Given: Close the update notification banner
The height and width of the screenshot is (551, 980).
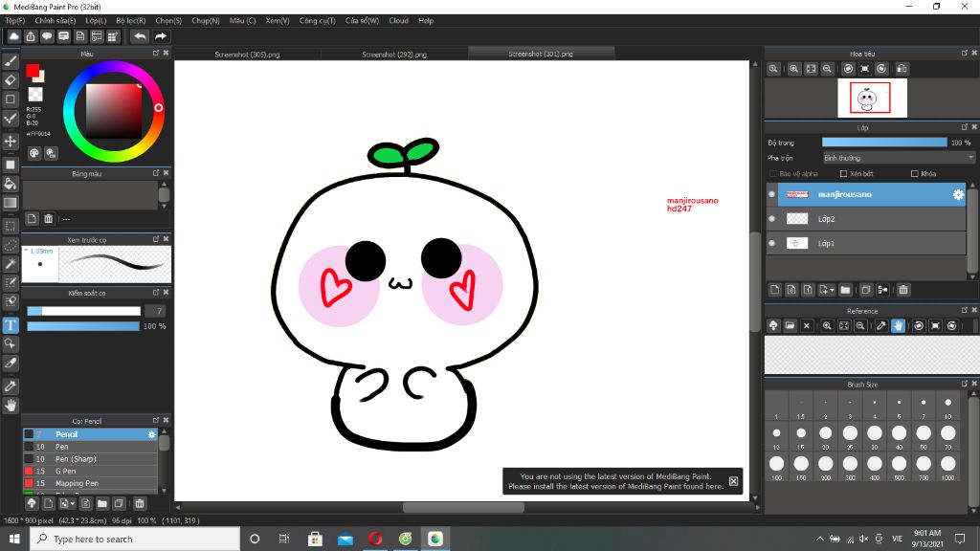Looking at the screenshot, I should point(733,481).
